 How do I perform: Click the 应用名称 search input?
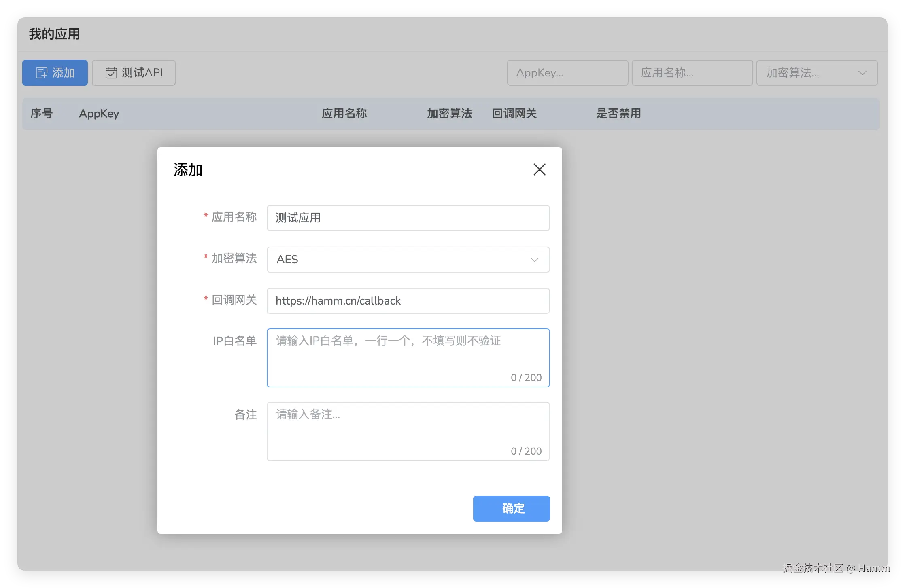[692, 73]
